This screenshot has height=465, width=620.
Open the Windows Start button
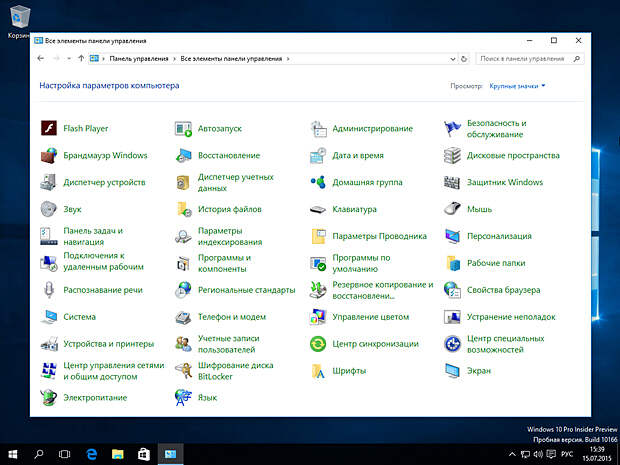point(13,454)
